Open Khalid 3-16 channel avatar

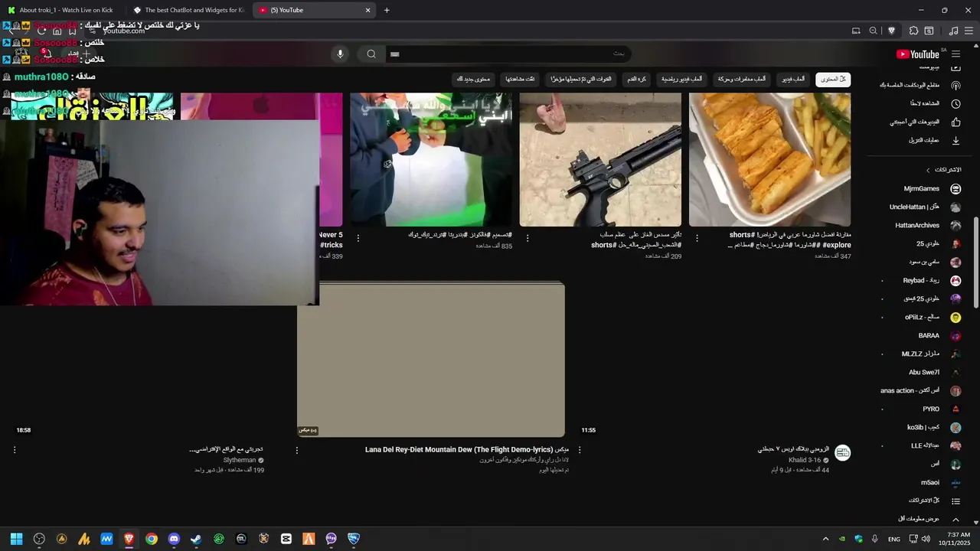(x=842, y=453)
